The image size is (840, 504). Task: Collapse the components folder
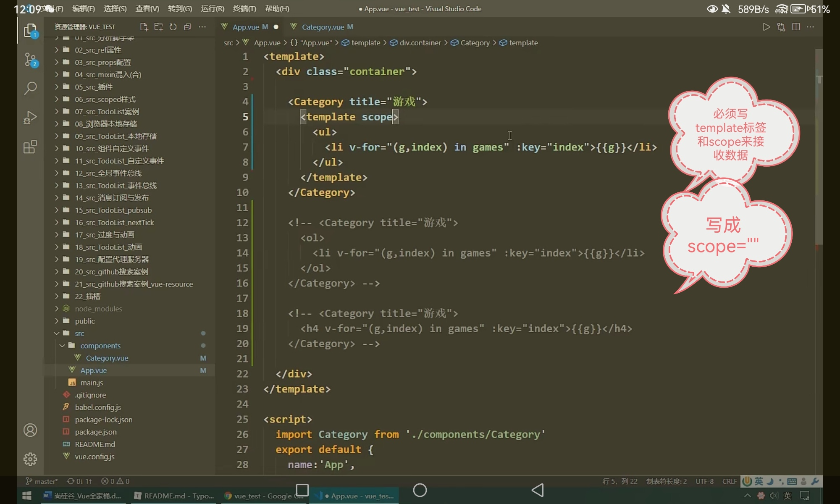pyautogui.click(x=100, y=346)
